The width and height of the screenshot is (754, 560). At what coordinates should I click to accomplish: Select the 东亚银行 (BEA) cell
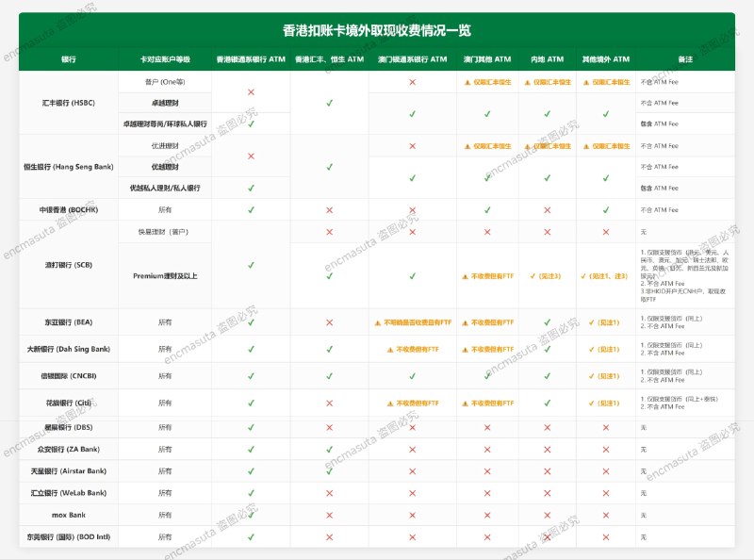(69, 321)
